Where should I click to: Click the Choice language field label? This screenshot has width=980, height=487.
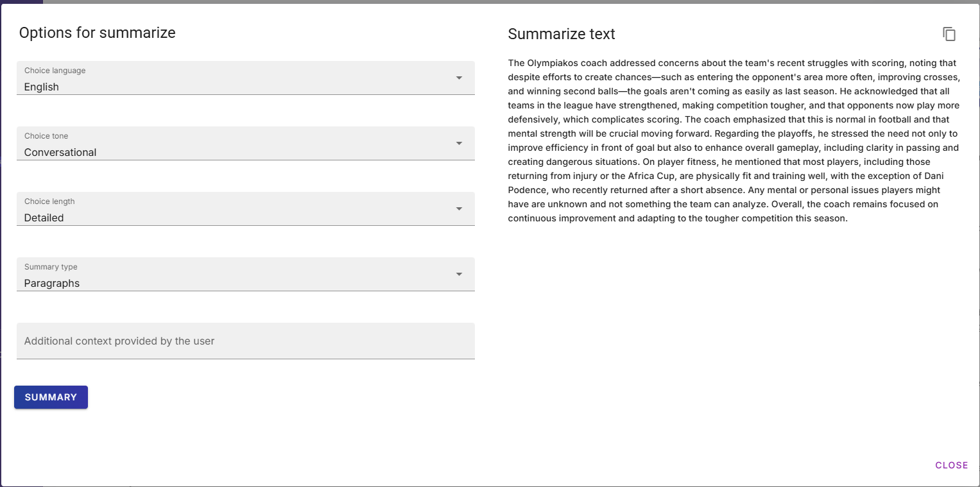(x=55, y=71)
